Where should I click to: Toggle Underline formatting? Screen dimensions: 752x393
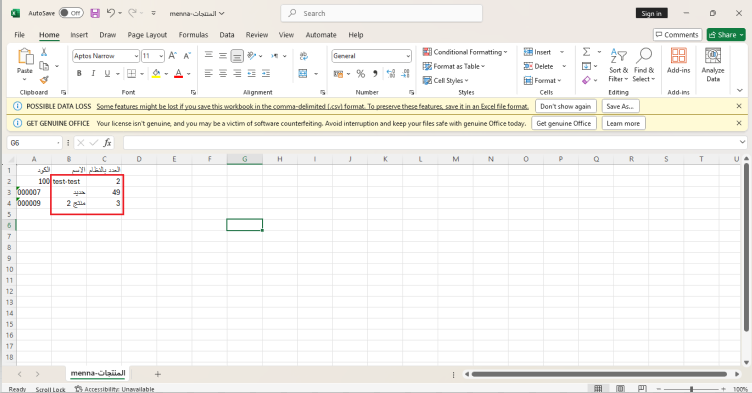(107, 73)
